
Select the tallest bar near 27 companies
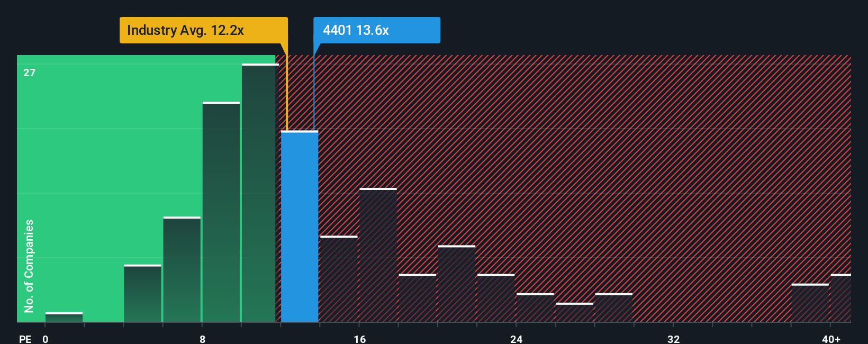pos(259,193)
